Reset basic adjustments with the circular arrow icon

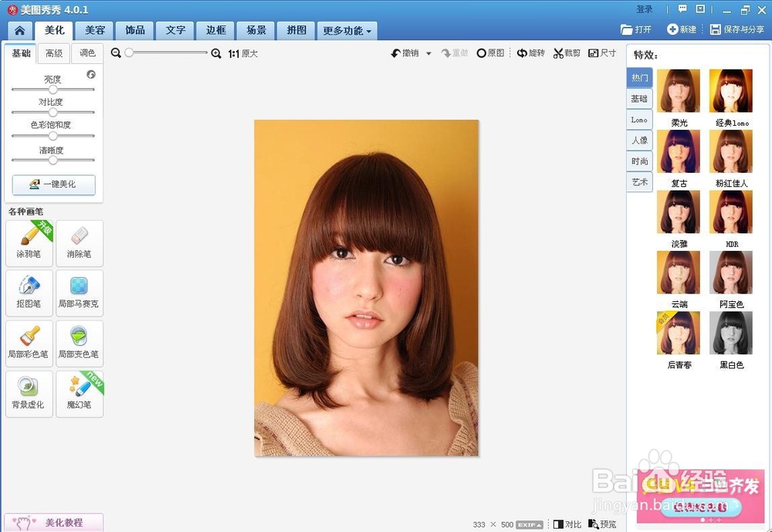tap(91, 74)
